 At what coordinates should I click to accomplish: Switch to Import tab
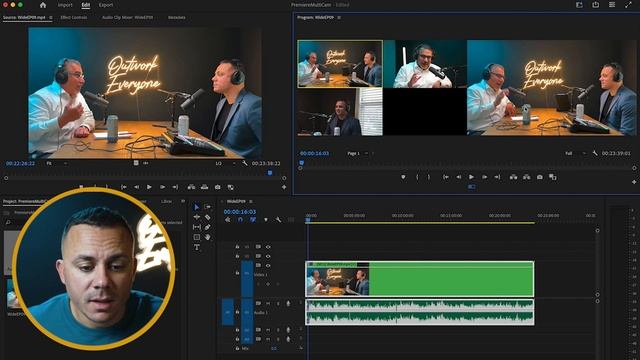click(x=65, y=5)
